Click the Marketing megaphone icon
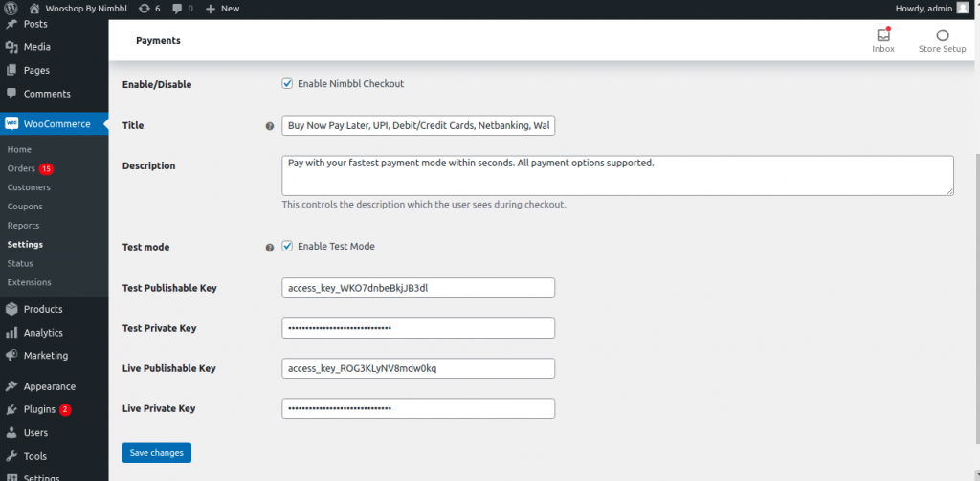This screenshot has height=481, width=980. pos(11,356)
